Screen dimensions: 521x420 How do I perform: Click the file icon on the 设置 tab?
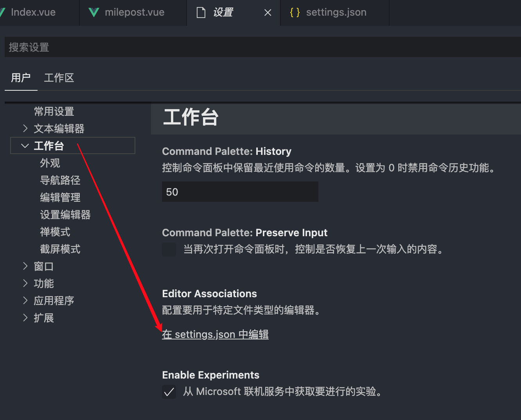[201, 12]
